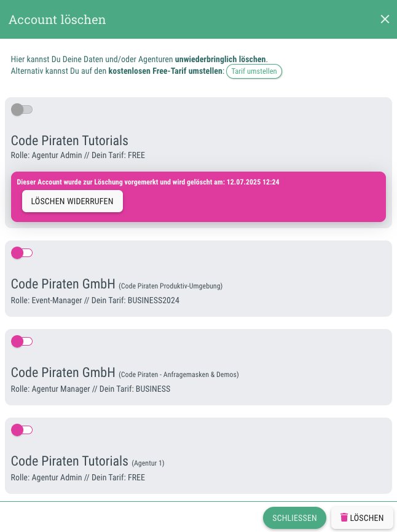Click the trash icon in Löschen button
This screenshot has width=397, height=532.
(x=344, y=517)
